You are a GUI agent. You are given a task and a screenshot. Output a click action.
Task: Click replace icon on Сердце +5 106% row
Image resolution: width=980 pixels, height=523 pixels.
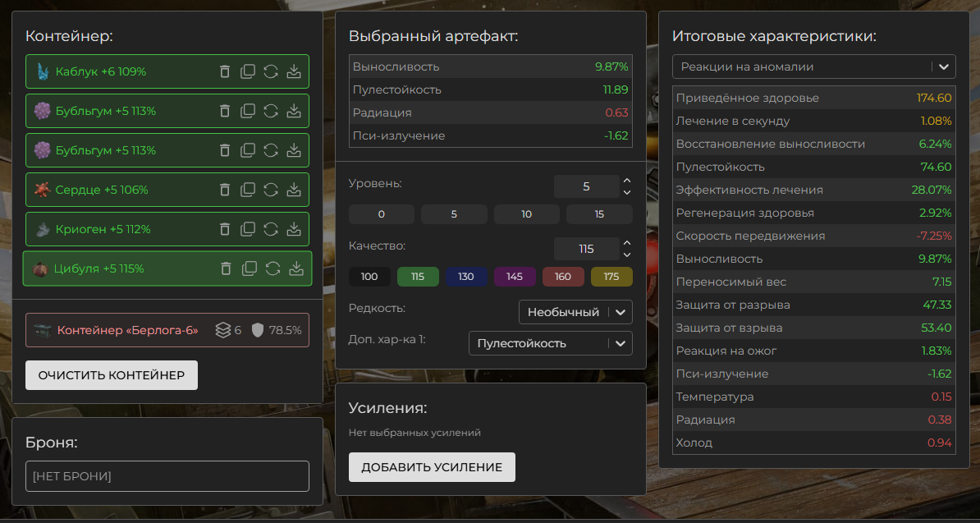tap(271, 190)
